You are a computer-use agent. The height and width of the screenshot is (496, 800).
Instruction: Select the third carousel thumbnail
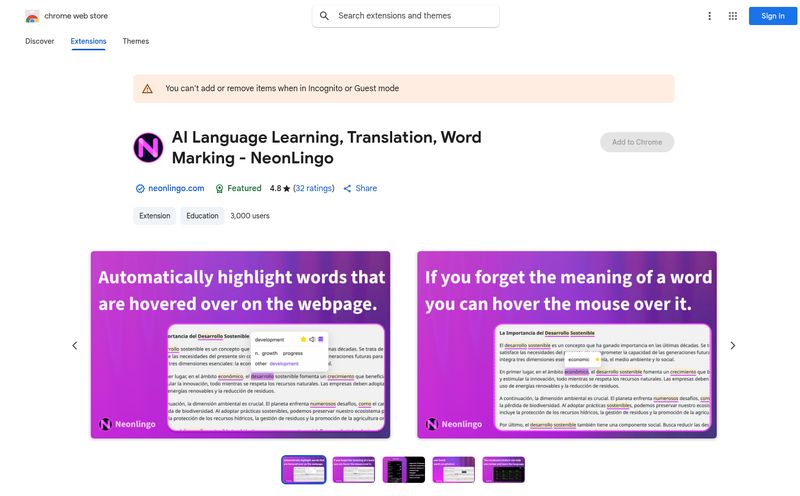(x=404, y=469)
